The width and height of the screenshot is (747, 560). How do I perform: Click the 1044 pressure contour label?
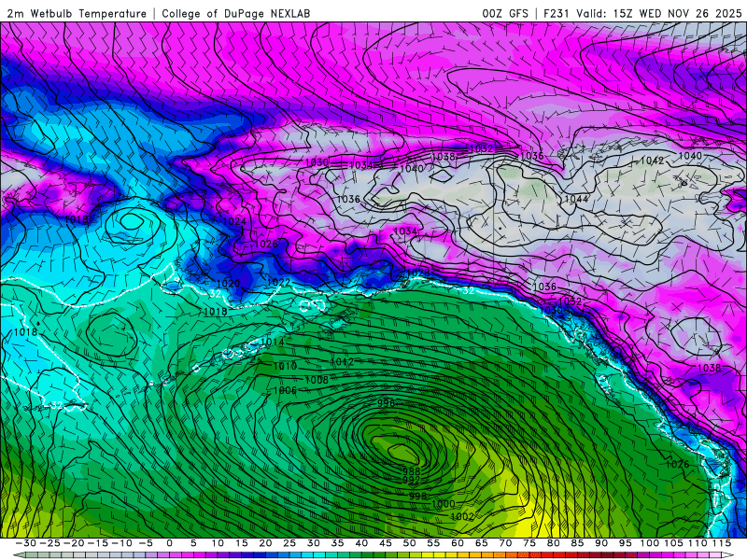(576, 199)
